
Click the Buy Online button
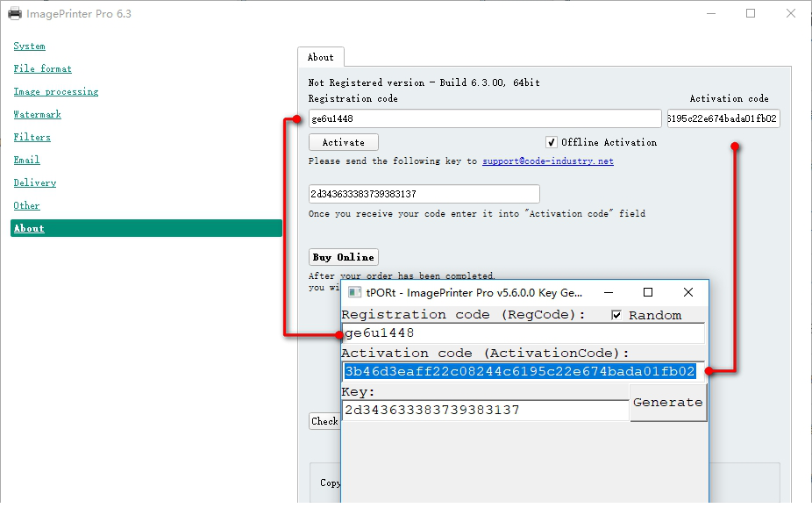tap(344, 257)
